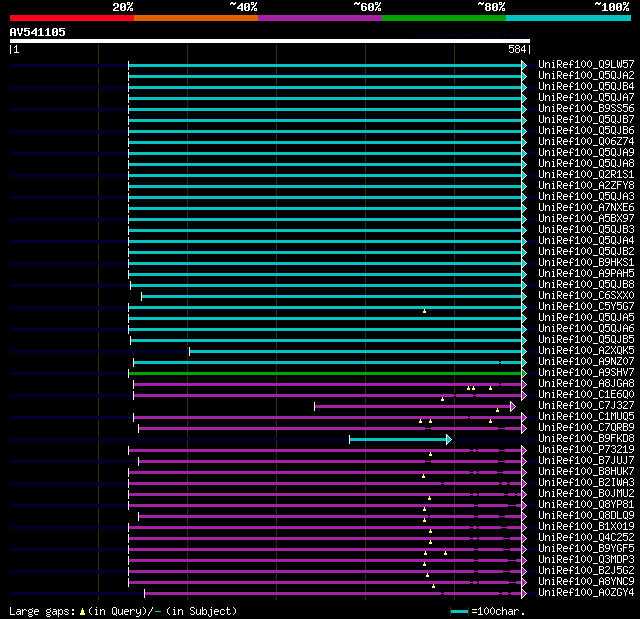This screenshot has width=640, height=619.
Task: Select hit name UniRef100_C5Y5G7
Action: 586,307
